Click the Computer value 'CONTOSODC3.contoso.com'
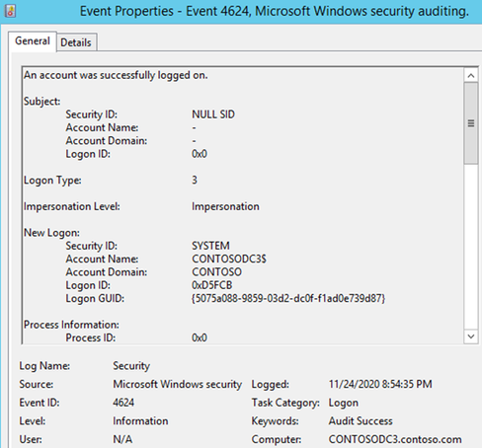This screenshot has height=448, width=482. [395, 439]
